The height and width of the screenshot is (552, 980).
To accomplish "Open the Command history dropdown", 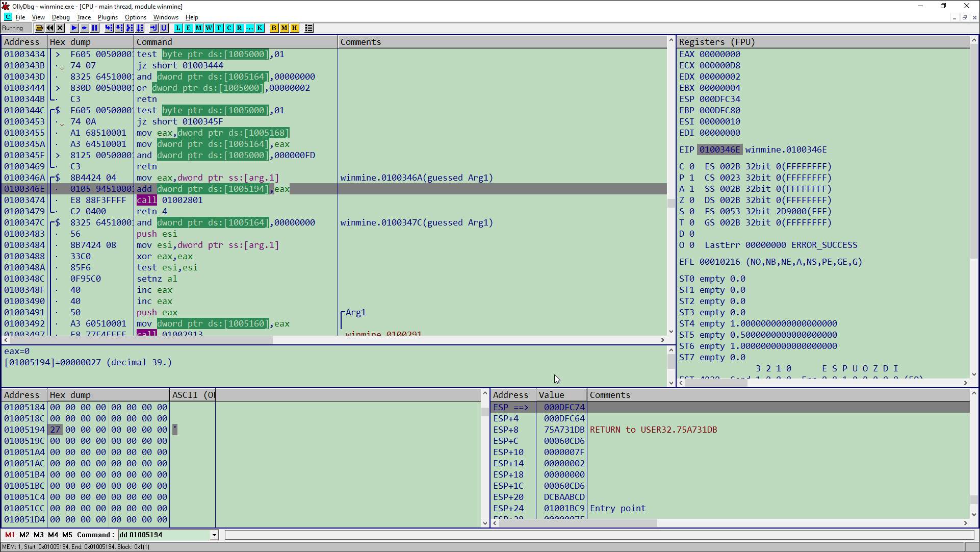I will (x=214, y=535).
